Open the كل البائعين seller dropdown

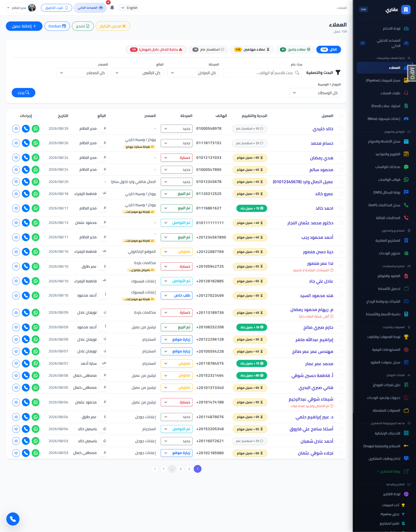pos(138,73)
